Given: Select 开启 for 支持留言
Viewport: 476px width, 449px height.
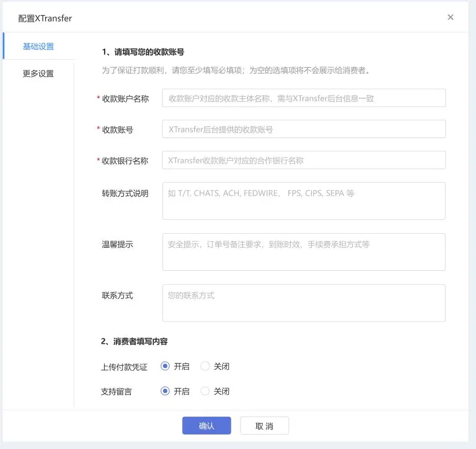Looking at the screenshot, I should coord(165,391).
